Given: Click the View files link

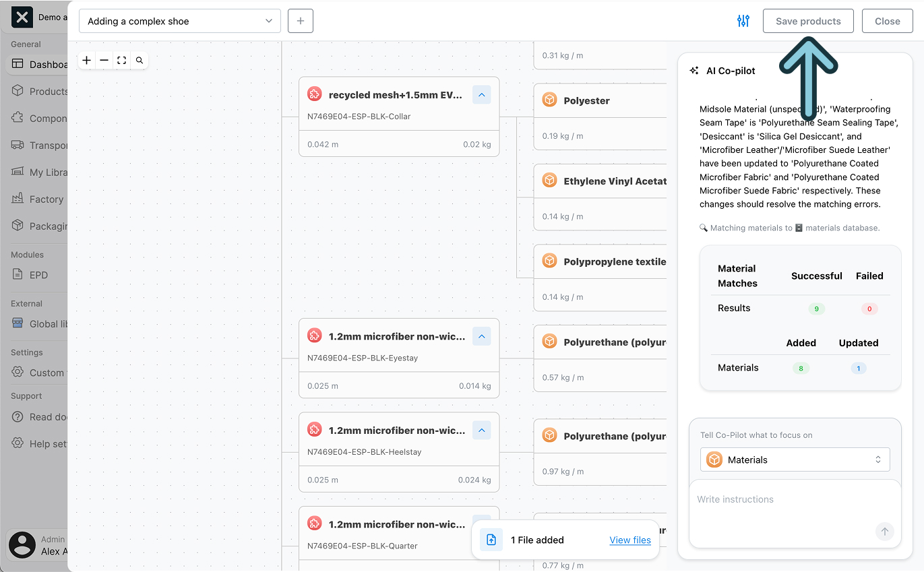Looking at the screenshot, I should coord(629,540).
